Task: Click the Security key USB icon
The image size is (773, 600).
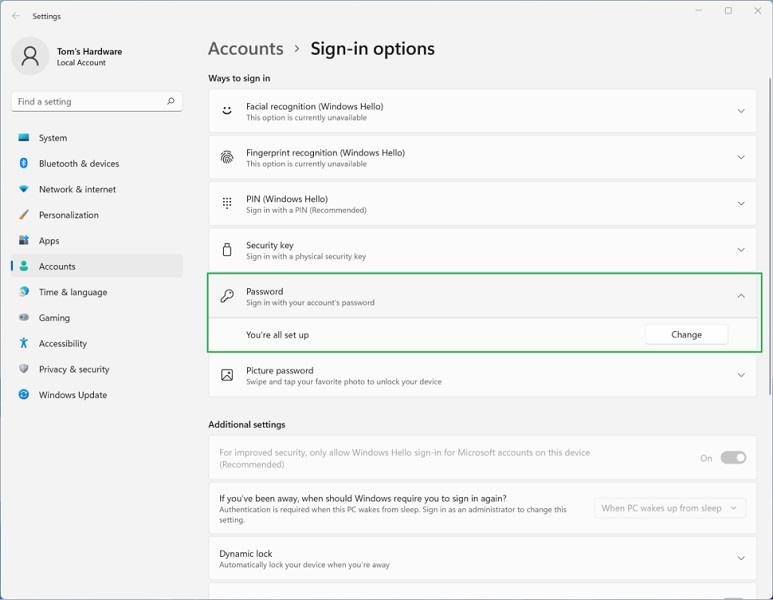Action: 227,250
